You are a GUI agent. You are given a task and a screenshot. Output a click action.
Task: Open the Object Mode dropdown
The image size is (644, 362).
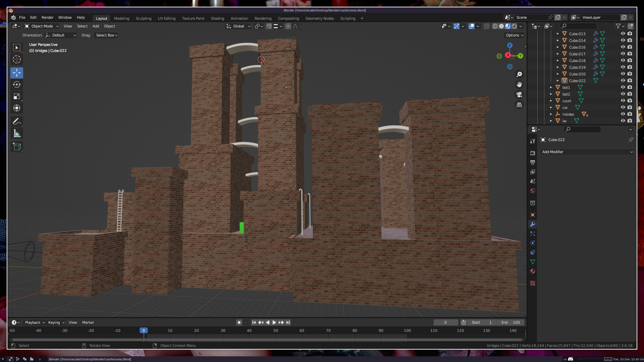tap(42, 26)
